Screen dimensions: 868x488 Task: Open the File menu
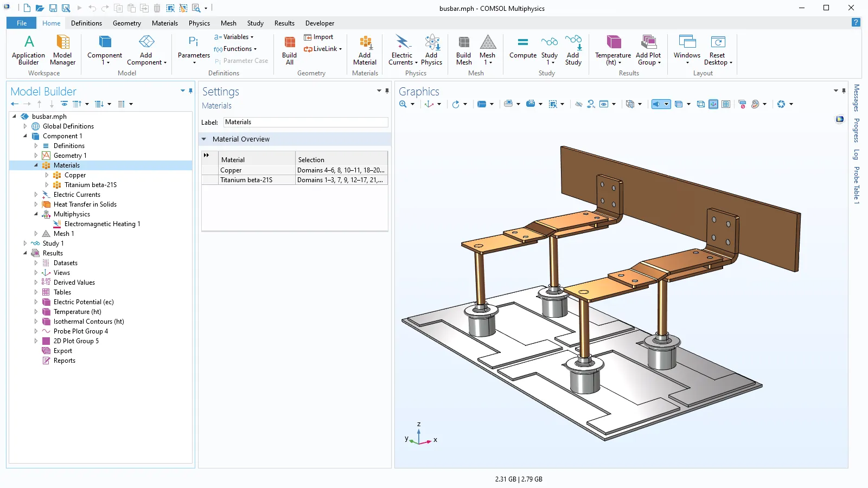pyautogui.click(x=21, y=23)
